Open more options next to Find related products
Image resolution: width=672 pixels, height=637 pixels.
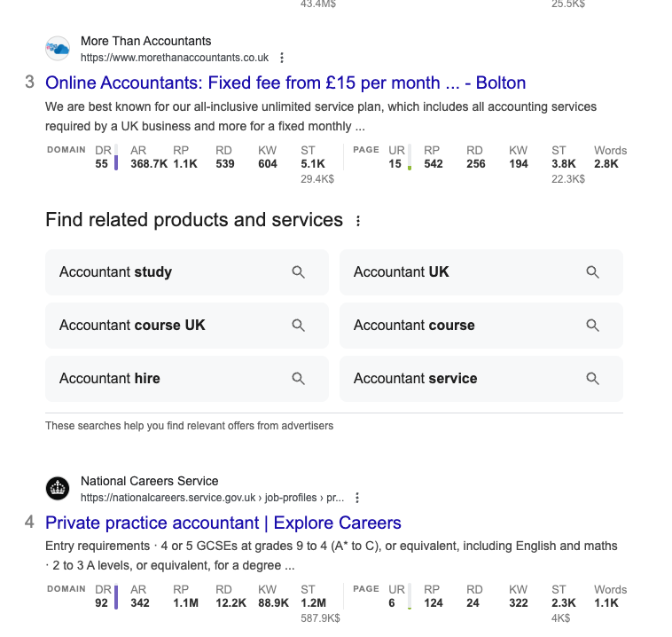pyautogui.click(x=358, y=221)
